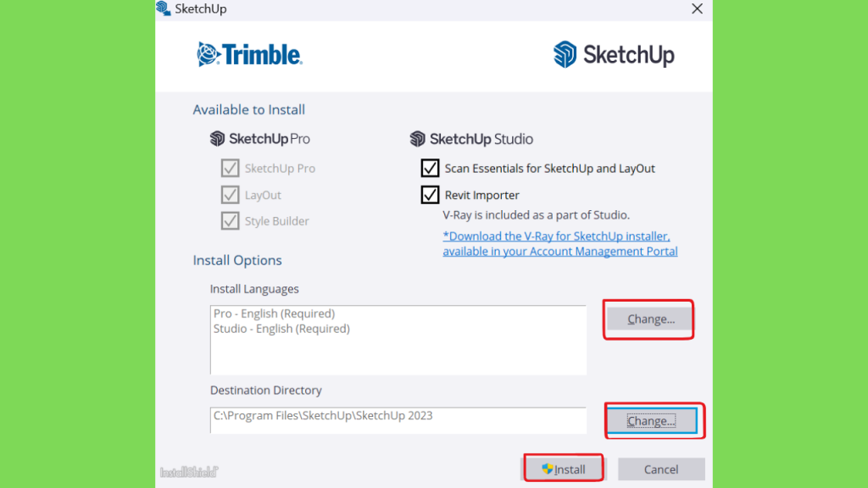Toggle the Style Builder checkbox
868x488 pixels.
[x=231, y=221]
